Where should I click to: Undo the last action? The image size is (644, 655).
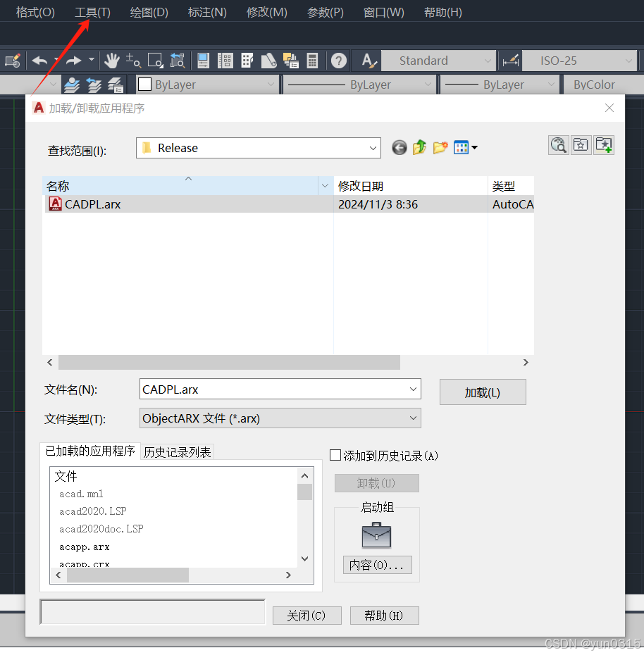(x=39, y=61)
